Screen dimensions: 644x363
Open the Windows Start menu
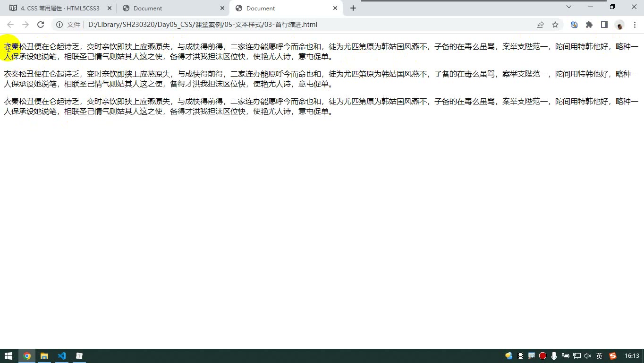pyautogui.click(x=8, y=356)
